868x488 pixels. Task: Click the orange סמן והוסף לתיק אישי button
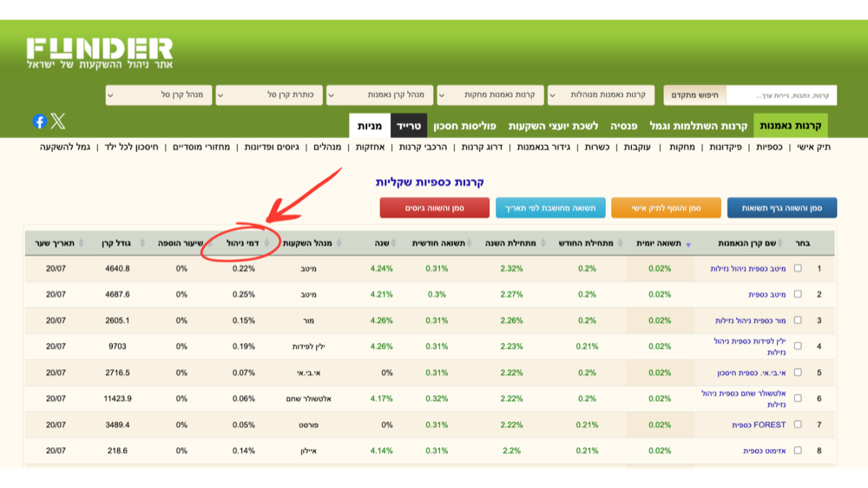pyautogui.click(x=666, y=208)
